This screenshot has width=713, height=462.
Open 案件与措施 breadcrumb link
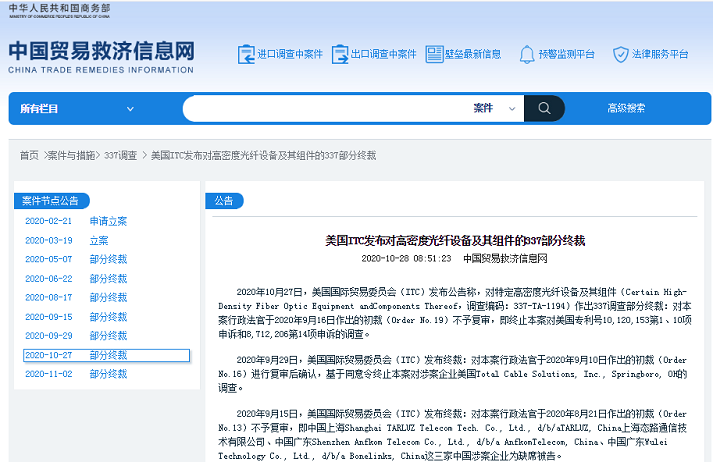coord(71,156)
